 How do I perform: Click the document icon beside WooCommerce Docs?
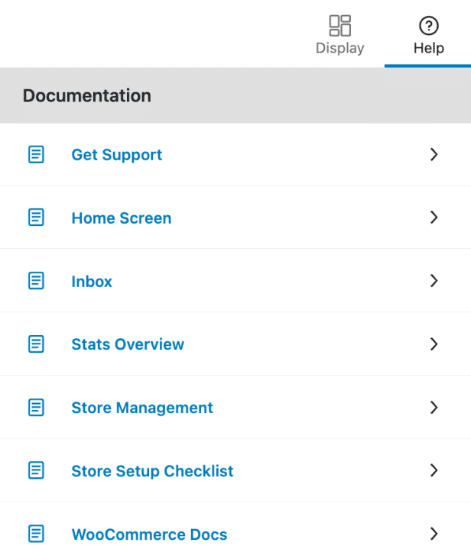click(36, 534)
